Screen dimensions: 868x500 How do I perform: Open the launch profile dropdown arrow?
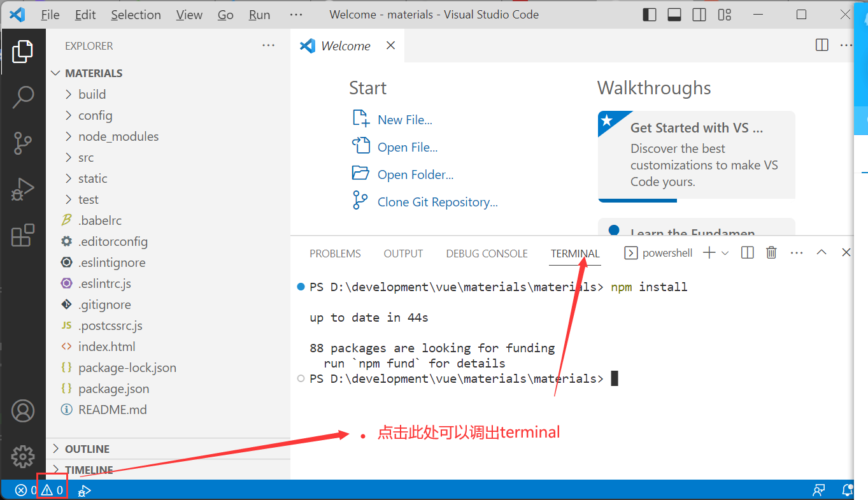[725, 253]
